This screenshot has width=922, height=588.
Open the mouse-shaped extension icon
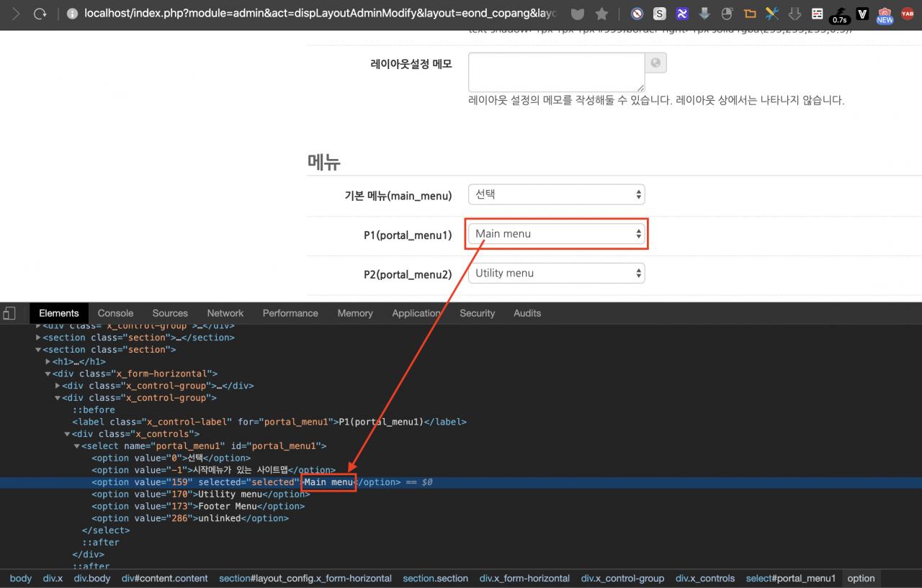pyautogui.click(x=727, y=13)
